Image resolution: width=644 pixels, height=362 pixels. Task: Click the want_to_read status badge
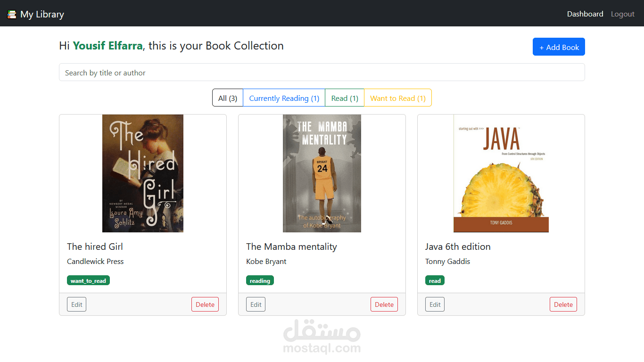point(88,280)
